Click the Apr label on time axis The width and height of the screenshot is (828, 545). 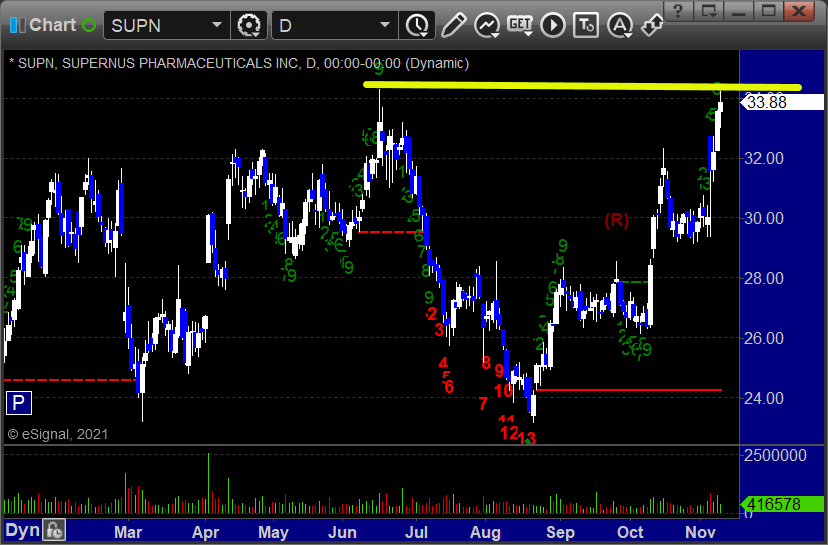coord(205,532)
